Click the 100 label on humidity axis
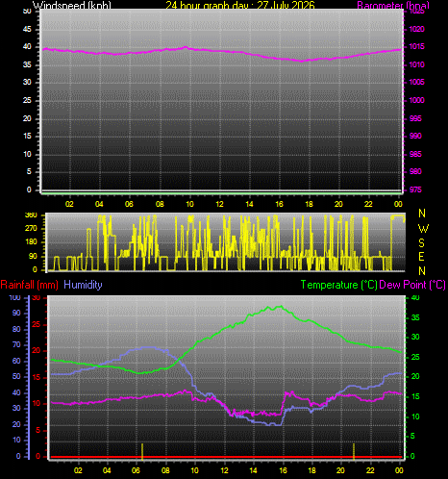 14,297
